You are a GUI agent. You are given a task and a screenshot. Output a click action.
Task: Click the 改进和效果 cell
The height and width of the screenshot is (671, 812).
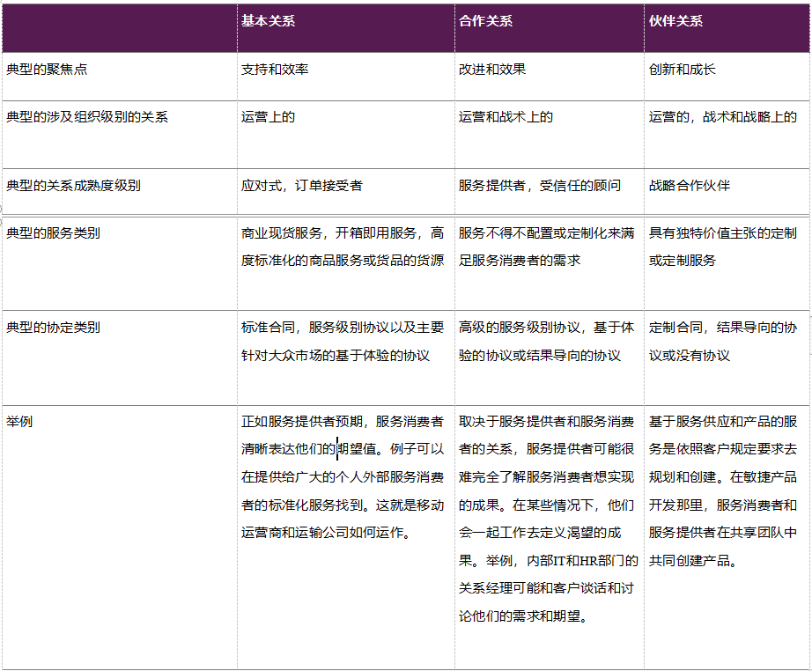(x=492, y=69)
